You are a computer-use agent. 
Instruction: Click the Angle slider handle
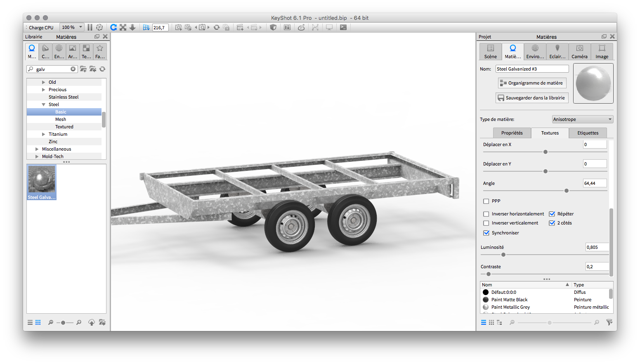567,191
